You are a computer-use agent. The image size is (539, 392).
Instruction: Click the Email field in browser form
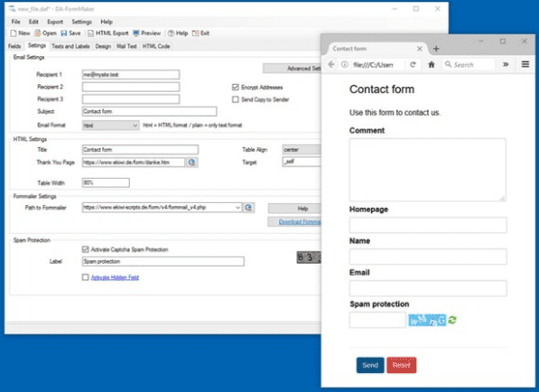428,288
